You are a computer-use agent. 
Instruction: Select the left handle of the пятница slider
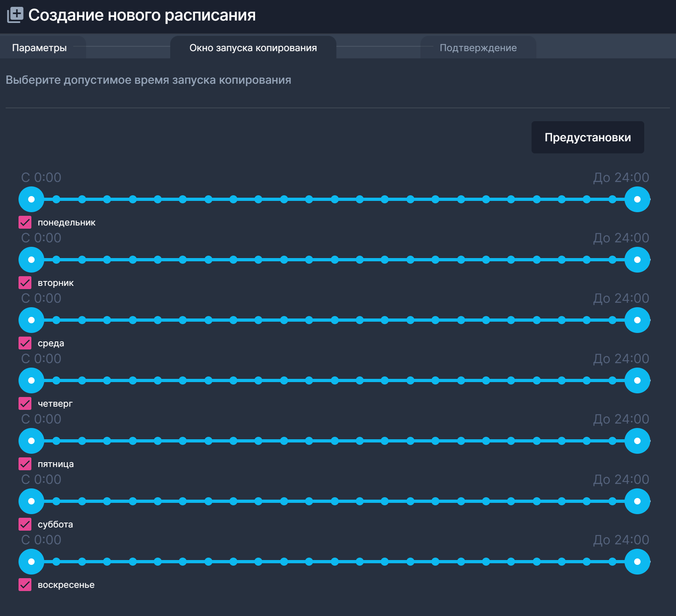click(31, 441)
